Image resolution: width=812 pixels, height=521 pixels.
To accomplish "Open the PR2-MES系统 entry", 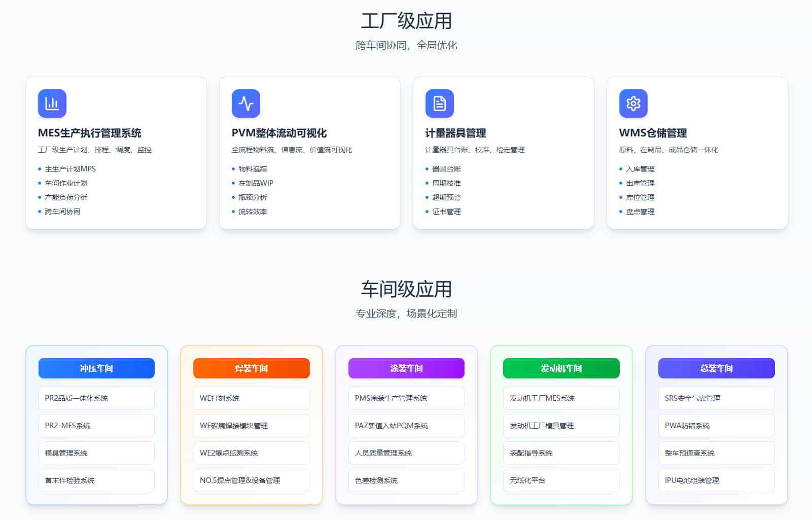I will (96, 426).
